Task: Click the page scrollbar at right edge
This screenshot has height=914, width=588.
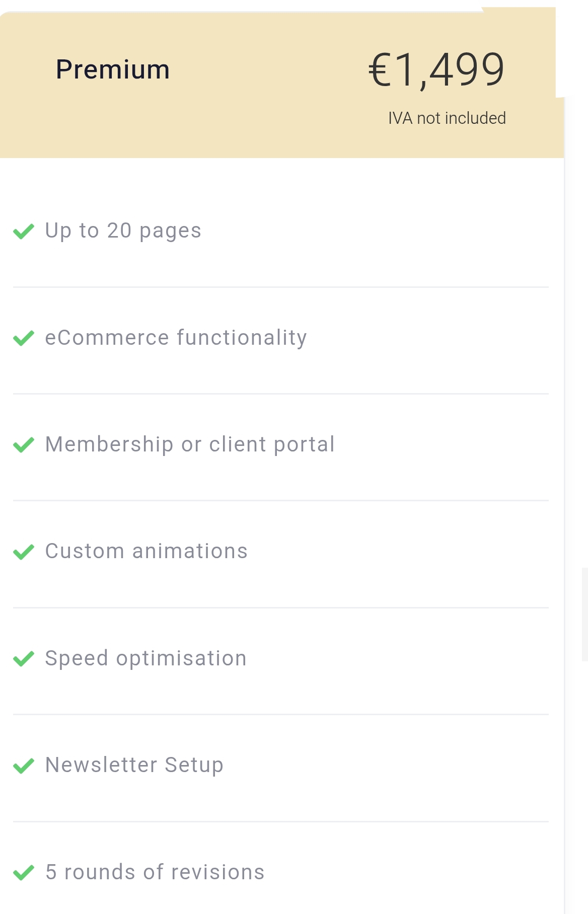Action: [584, 614]
